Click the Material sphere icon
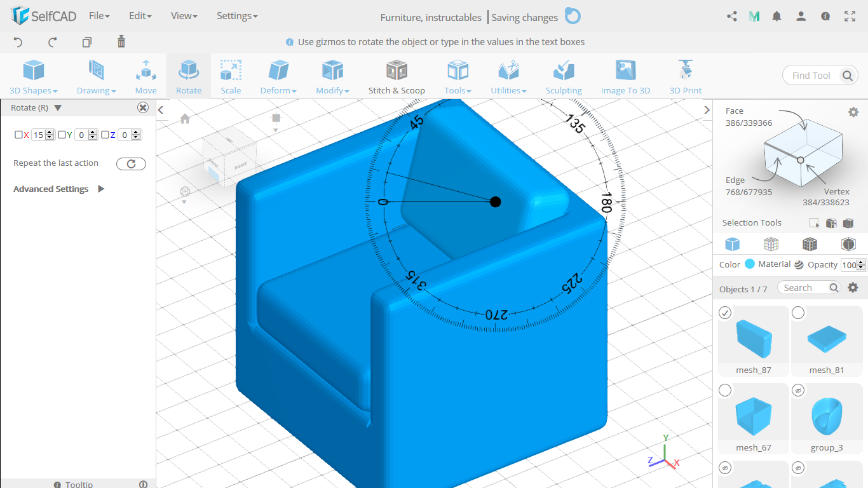The image size is (868, 488). [x=799, y=265]
